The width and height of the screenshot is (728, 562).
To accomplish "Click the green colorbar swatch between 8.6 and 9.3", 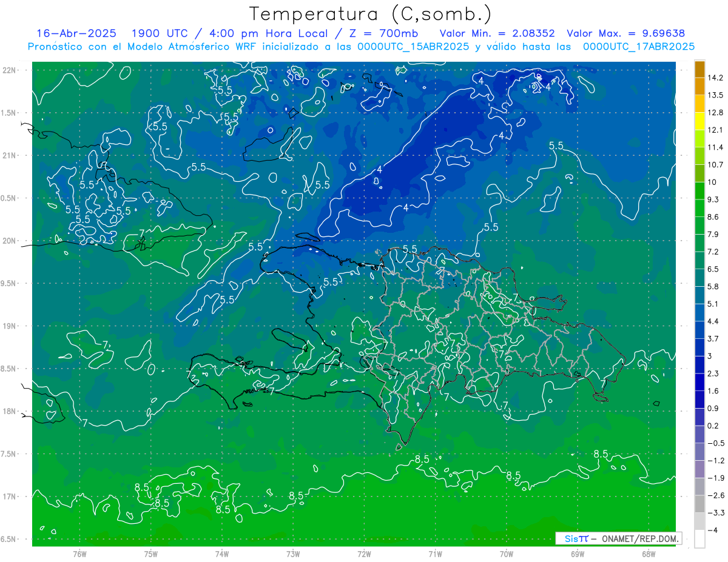I will click(x=699, y=208).
